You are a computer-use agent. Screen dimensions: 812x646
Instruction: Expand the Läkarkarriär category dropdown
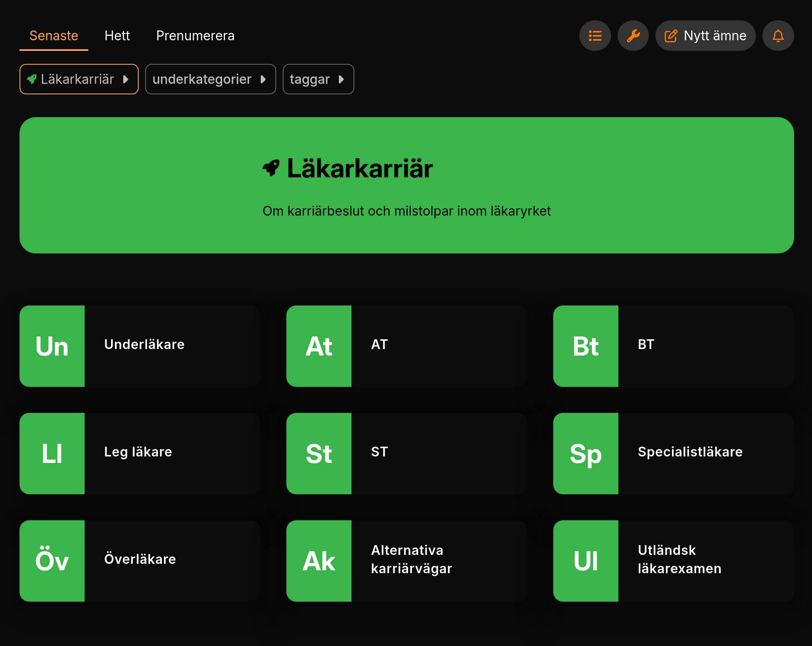(79, 79)
